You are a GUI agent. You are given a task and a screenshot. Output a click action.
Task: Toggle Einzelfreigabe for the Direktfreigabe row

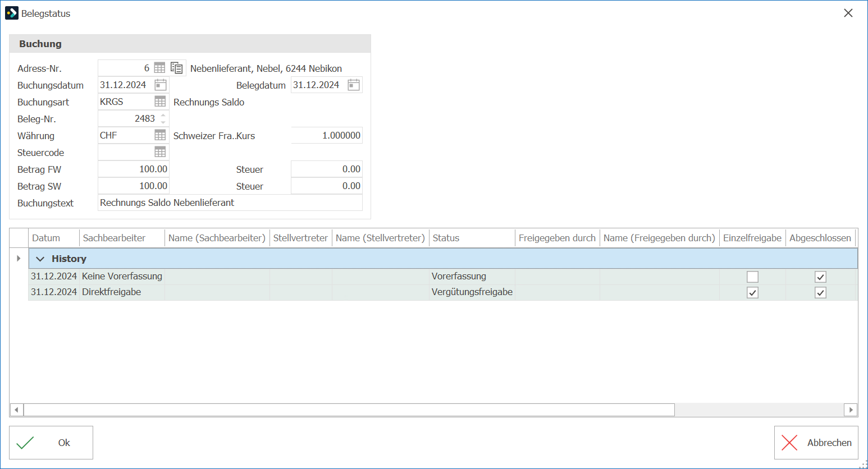tap(752, 292)
